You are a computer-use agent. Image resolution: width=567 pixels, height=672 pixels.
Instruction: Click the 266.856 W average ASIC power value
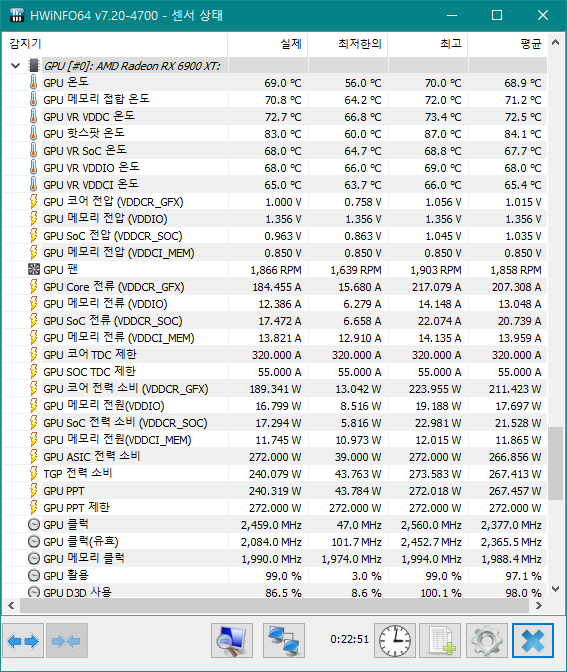(515, 457)
